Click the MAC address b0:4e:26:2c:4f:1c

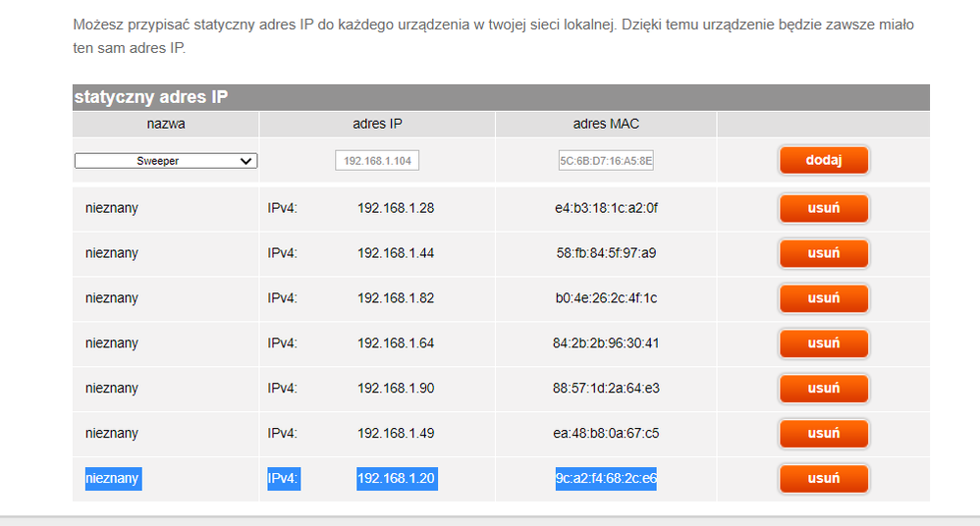click(x=606, y=298)
